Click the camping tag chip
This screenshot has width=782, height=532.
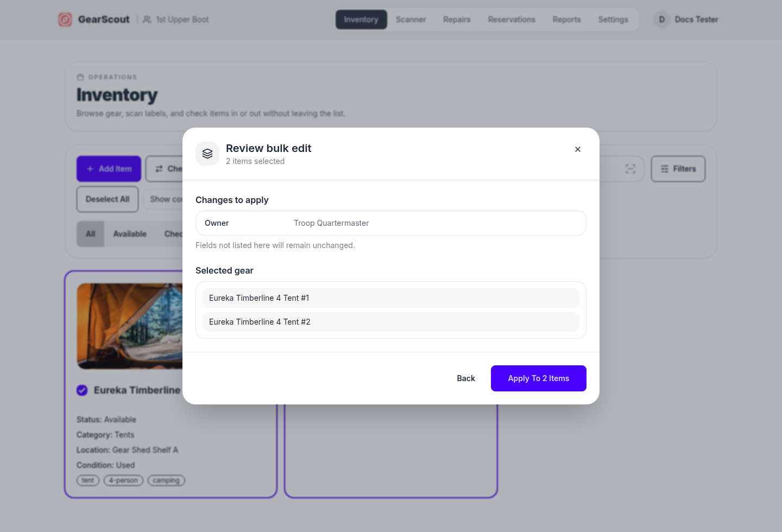[x=166, y=480]
